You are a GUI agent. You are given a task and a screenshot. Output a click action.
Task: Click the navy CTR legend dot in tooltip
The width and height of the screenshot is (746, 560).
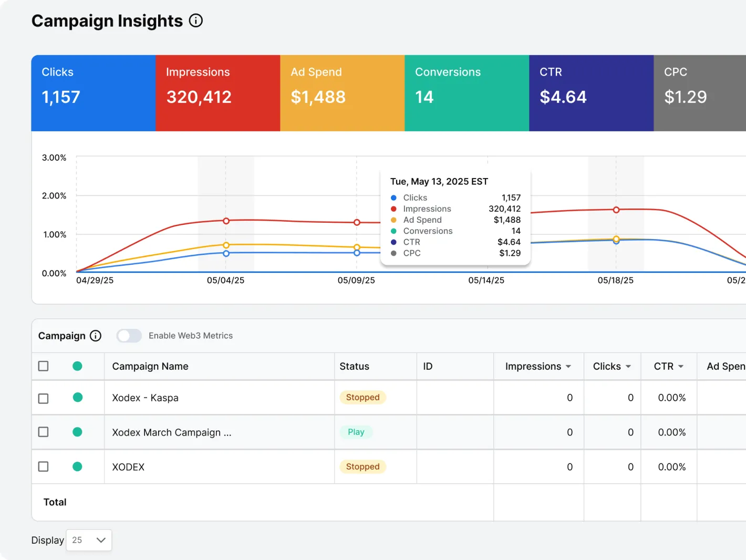tap(393, 242)
